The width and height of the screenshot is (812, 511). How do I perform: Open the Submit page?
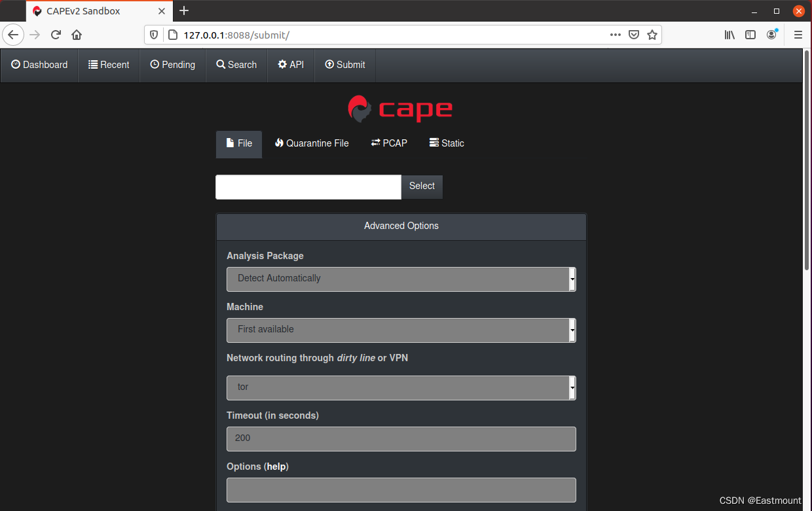pyautogui.click(x=345, y=65)
